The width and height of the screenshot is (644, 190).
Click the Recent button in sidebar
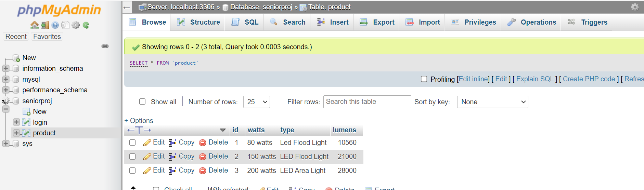click(x=16, y=37)
